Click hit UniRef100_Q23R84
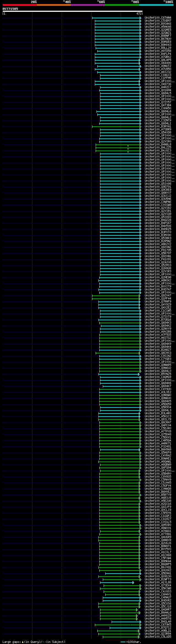 (158, 634)
